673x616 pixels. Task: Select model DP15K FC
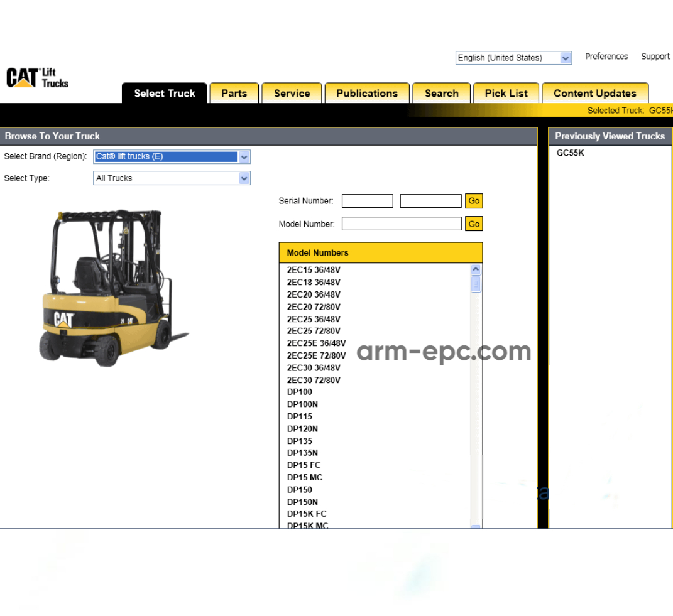pos(307,514)
